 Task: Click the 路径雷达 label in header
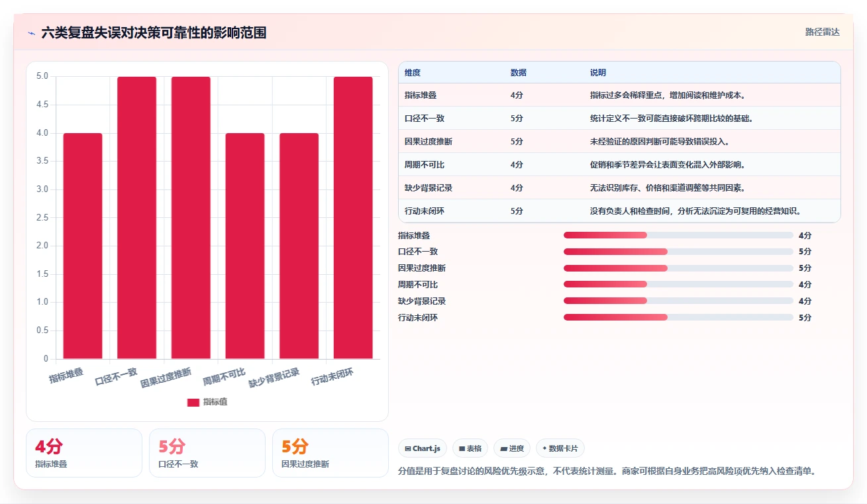[823, 32]
